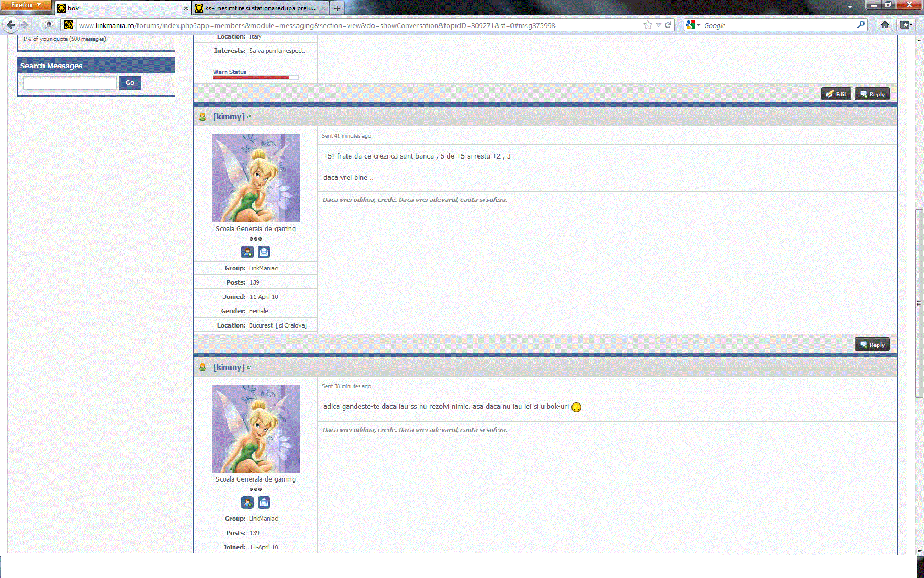Close the 'bok' tab
The image size is (924, 578).
click(186, 8)
